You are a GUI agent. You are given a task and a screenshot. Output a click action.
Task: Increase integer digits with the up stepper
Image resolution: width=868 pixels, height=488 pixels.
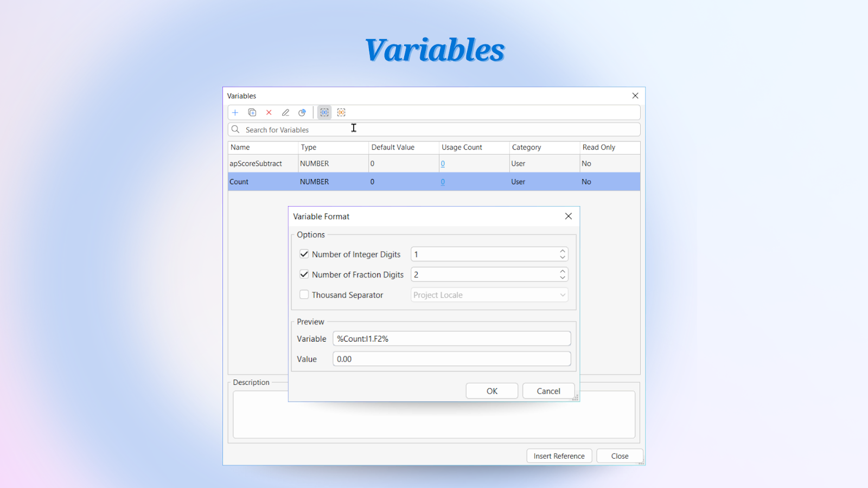tap(563, 251)
